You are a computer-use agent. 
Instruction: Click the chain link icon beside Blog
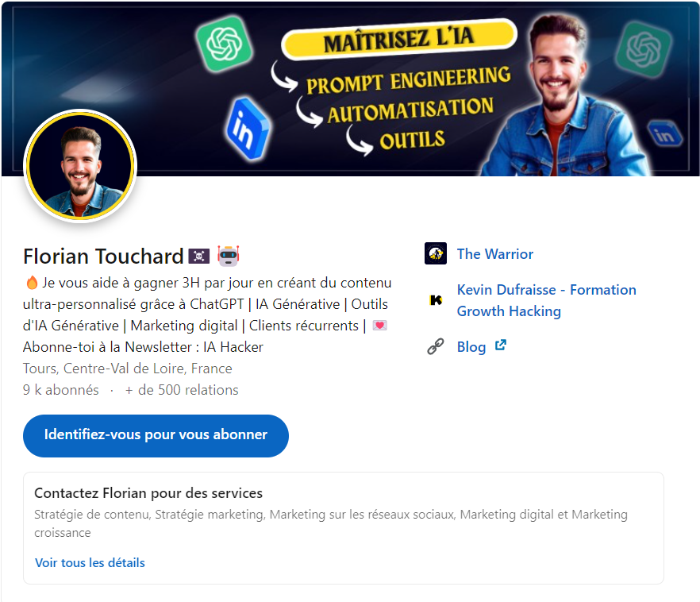[x=435, y=346]
